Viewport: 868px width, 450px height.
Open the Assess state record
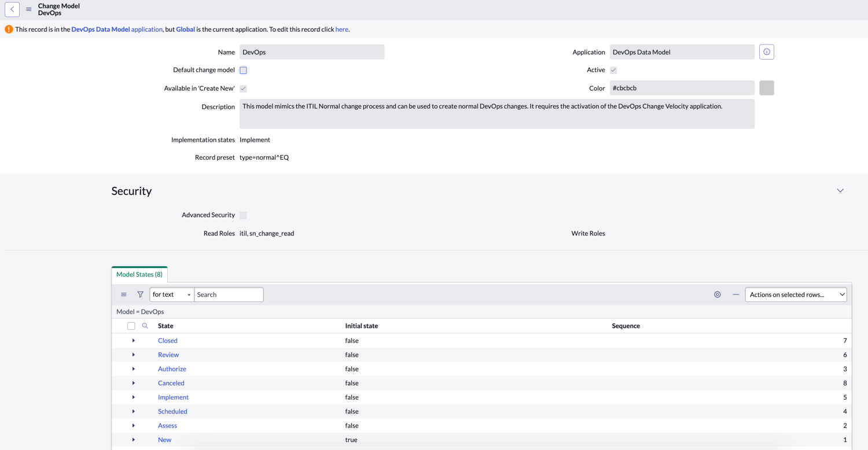(x=167, y=426)
